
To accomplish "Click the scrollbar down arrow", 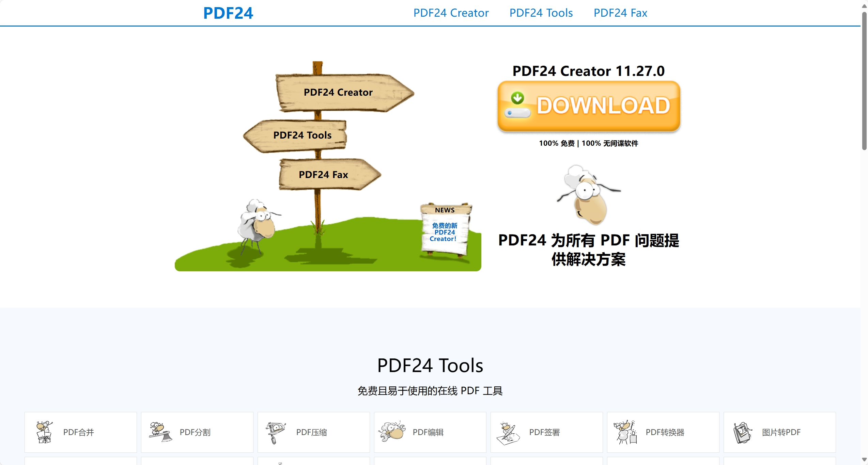I will (x=864, y=460).
